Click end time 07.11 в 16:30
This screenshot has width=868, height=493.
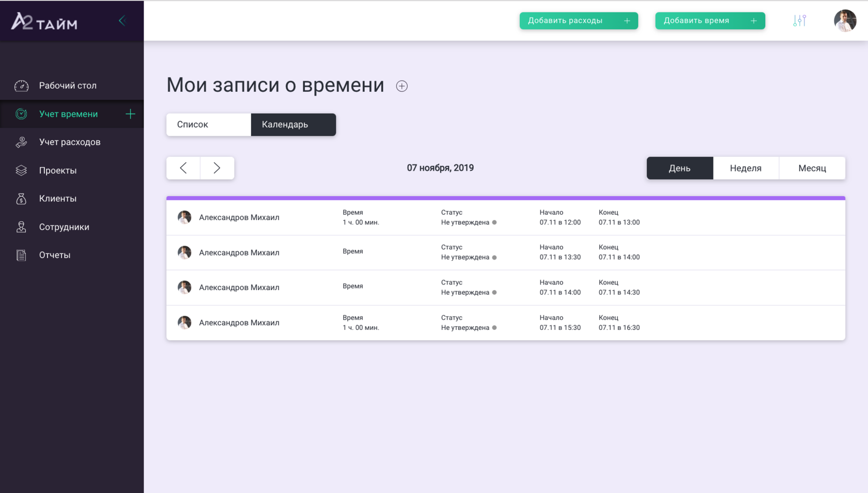coord(619,328)
